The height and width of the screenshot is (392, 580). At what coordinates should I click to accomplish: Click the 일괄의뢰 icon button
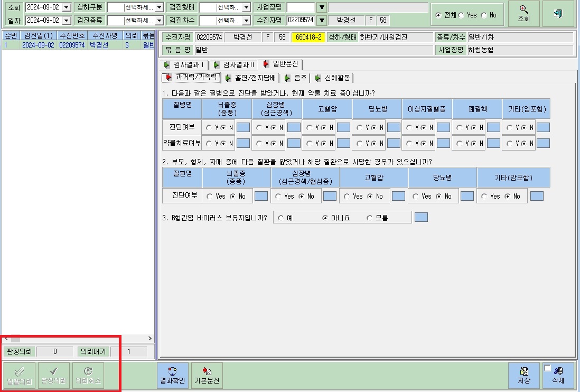coord(20,375)
